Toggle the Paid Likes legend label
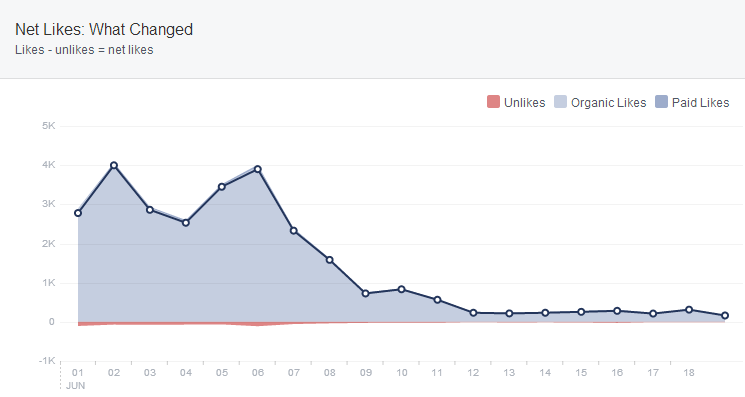This screenshot has height=397, width=745. coord(700,103)
